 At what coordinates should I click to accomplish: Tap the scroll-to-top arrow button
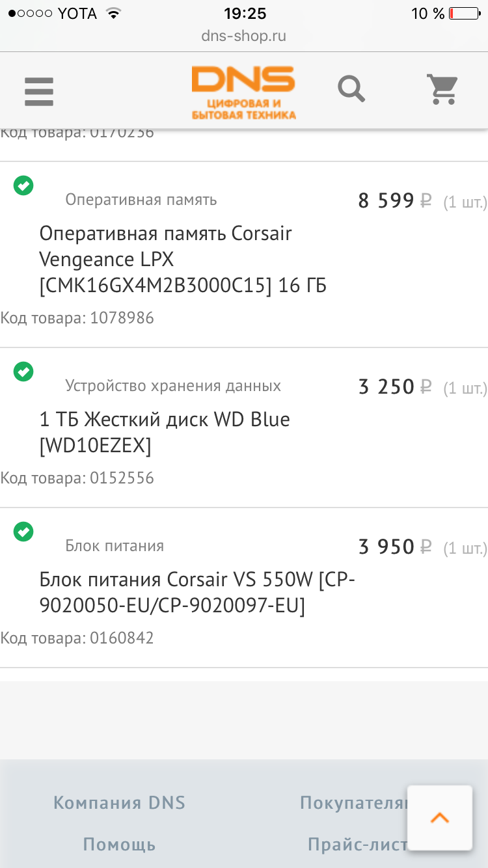(x=440, y=818)
